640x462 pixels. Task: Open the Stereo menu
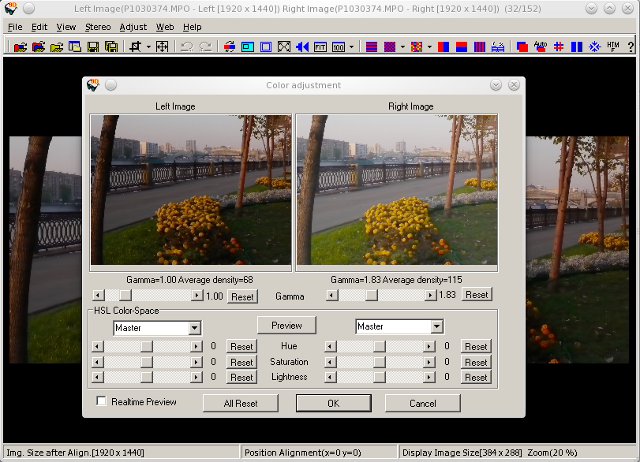[x=98, y=27]
